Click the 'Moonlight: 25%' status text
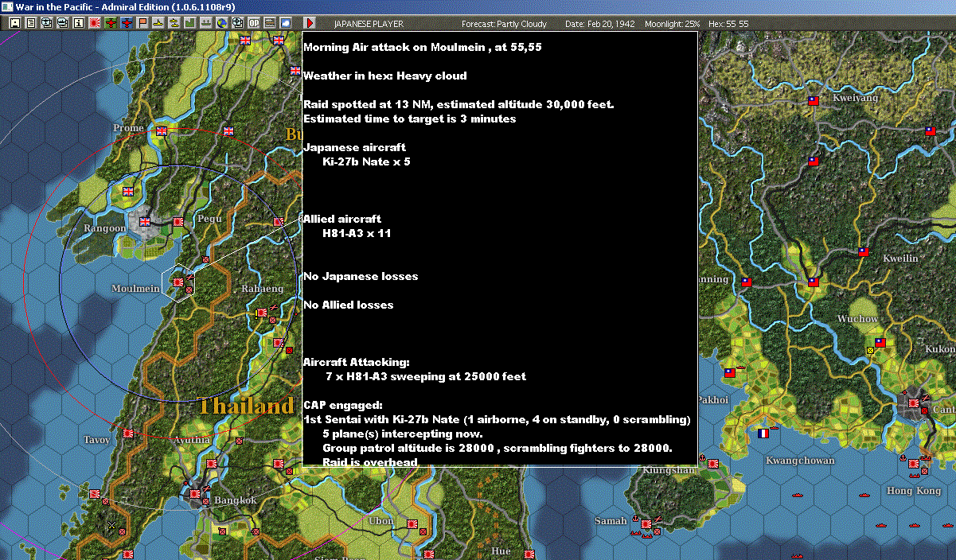Viewport: 956px width, 560px height. click(673, 24)
